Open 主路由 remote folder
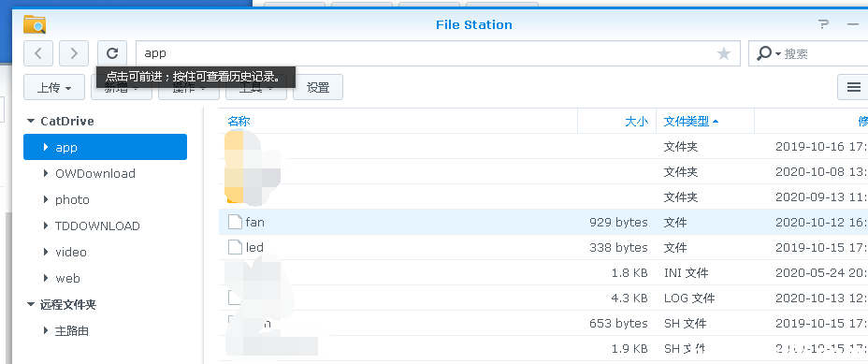This screenshot has height=364, width=868. coord(72,330)
